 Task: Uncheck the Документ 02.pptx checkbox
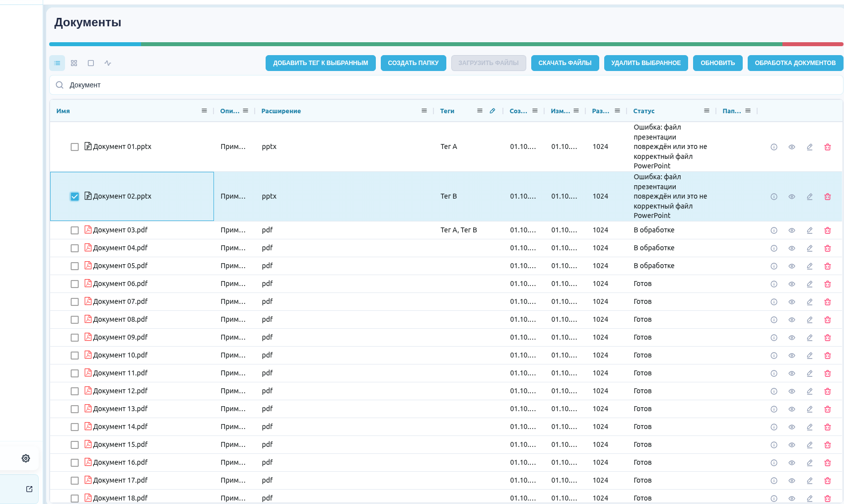(x=74, y=197)
